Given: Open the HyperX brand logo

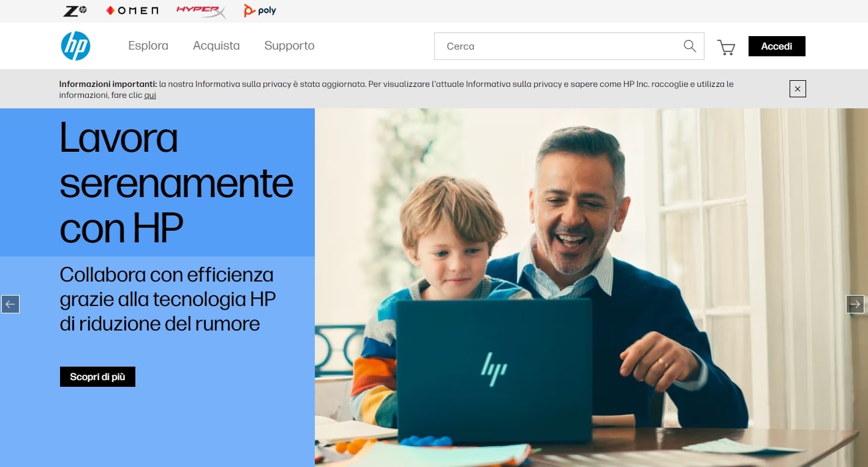Looking at the screenshot, I should (201, 11).
